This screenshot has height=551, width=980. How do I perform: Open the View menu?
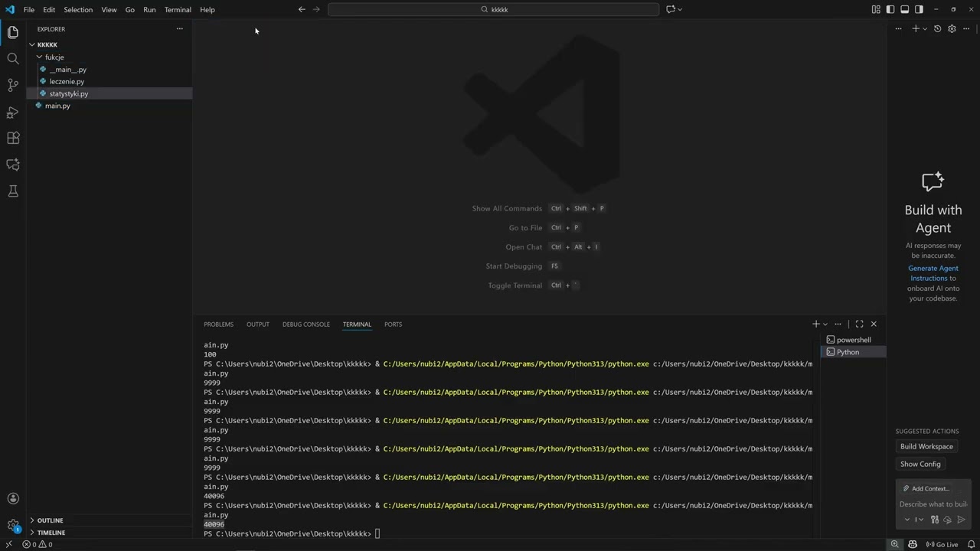109,9
